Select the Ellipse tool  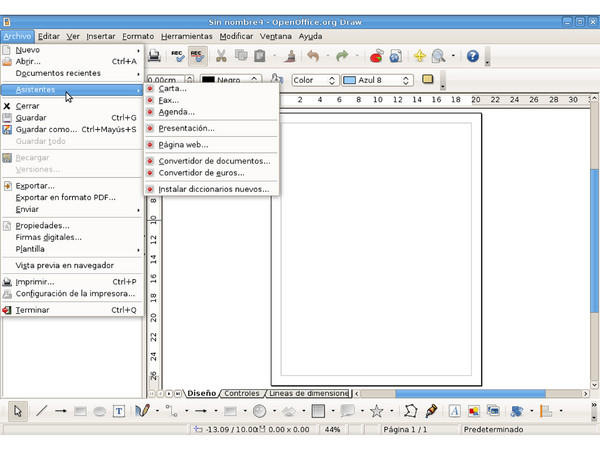pos(99,412)
